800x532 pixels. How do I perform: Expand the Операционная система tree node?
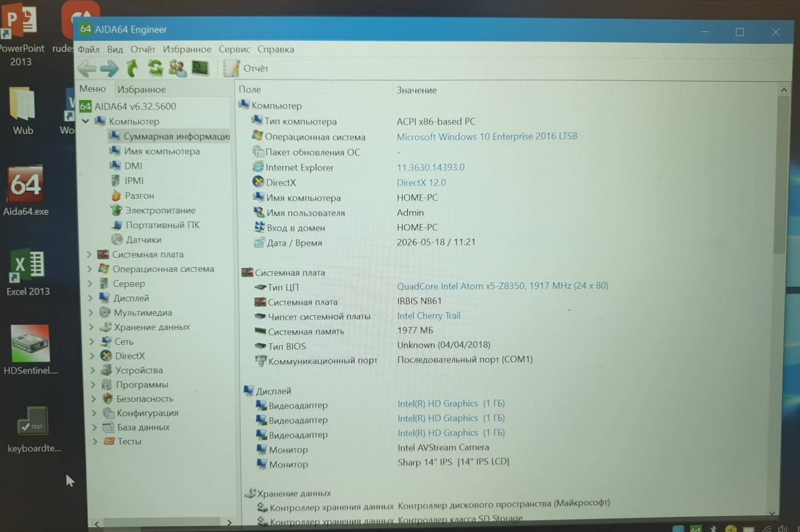tap(90, 269)
